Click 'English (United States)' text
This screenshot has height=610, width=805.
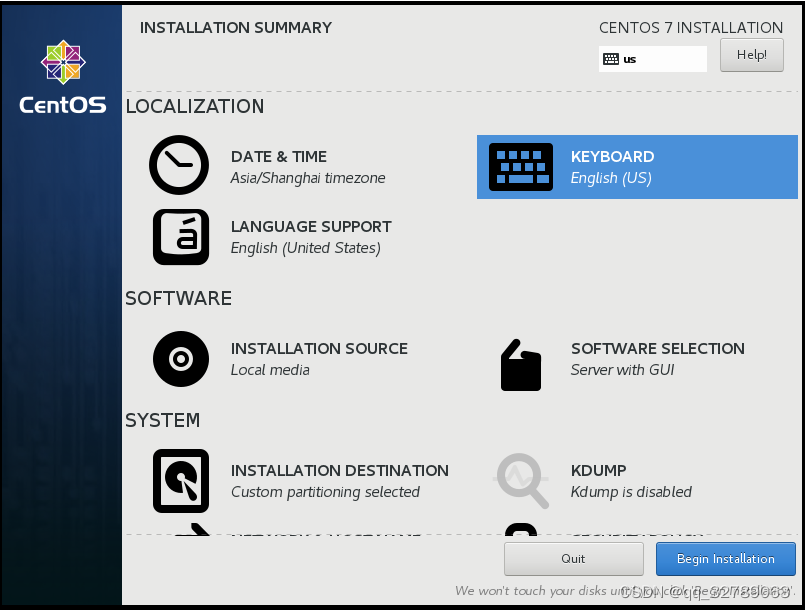coord(305,248)
